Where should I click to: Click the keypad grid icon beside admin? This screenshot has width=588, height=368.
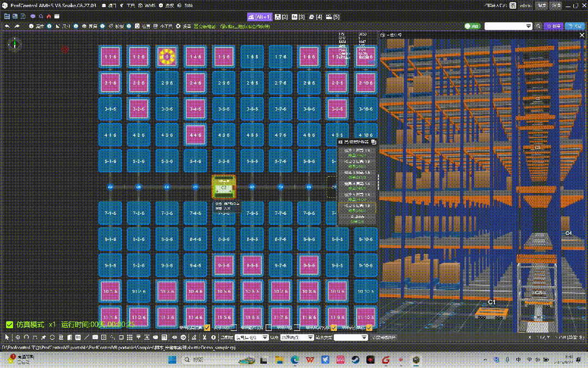513,5
